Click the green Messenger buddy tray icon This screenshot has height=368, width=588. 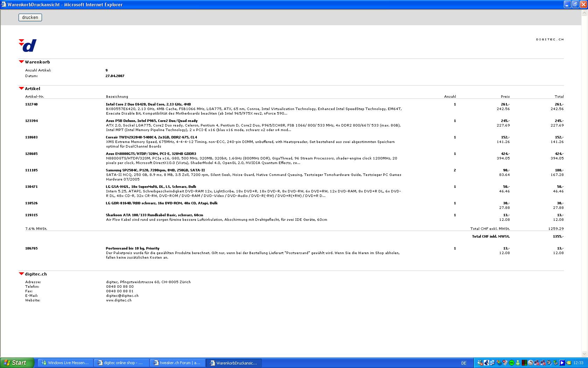click(x=518, y=363)
